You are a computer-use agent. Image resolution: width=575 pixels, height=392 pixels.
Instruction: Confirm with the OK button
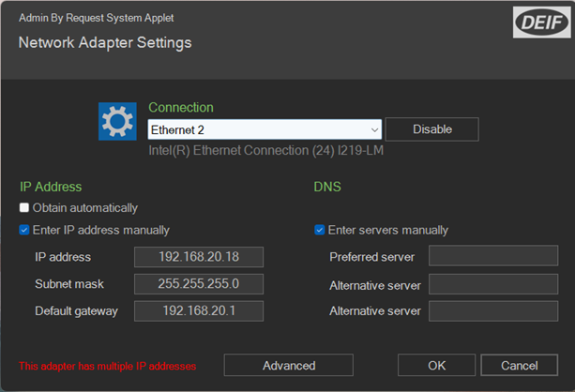[x=436, y=365]
